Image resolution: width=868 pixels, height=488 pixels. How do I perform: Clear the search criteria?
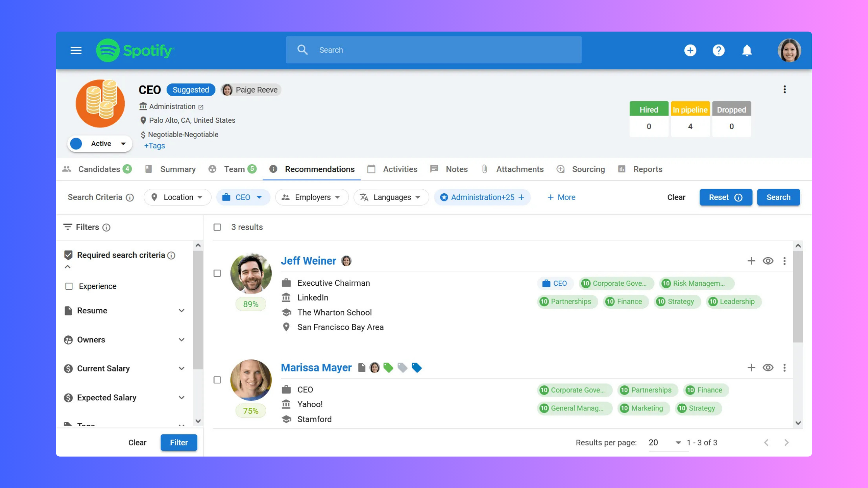pyautogui.click(x=676, y=198)
